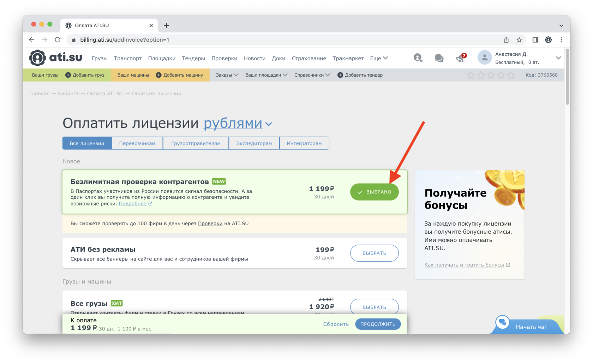Toggle the browser side panel
This screenshot has height=364, width=593.
[535, 40]
